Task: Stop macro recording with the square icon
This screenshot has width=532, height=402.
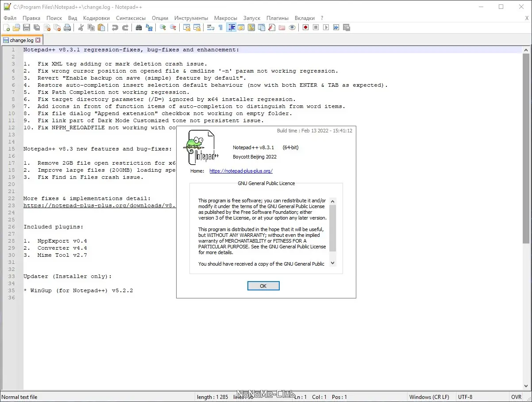Action: 316,27
